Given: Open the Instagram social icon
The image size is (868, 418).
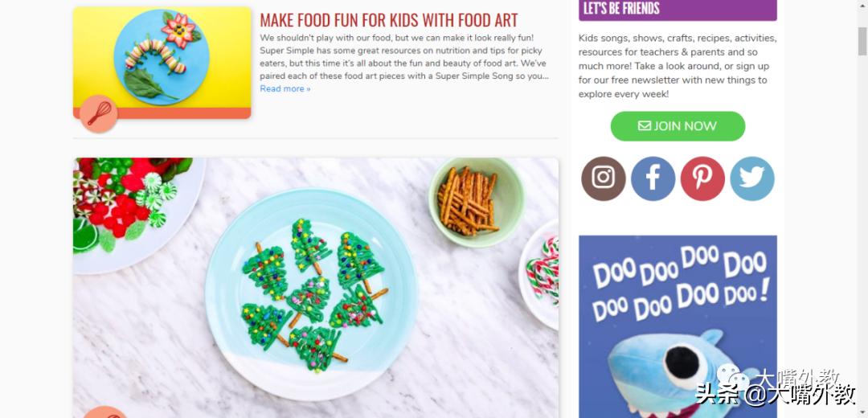Looking at the screenshot, I should (x=604, y=178).
